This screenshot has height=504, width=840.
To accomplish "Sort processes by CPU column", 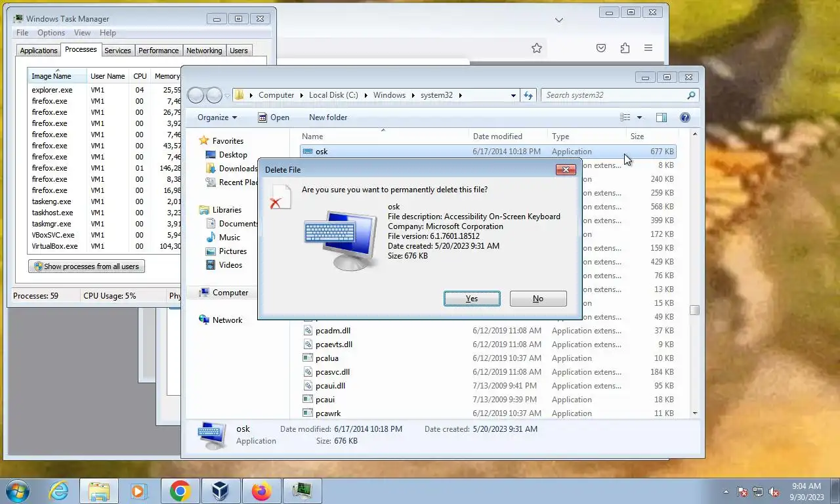I will 140,76.
